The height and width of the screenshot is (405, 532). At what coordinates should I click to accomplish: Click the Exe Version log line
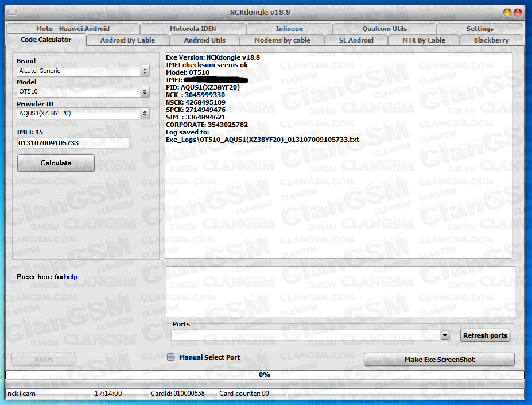(213, 57)
